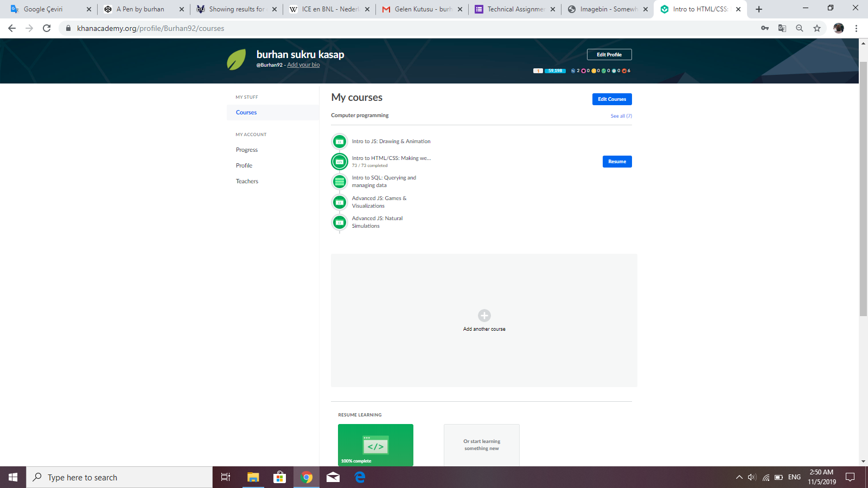This screenshot has height=488, width=868.
Task: Open saved passwords key icon
Action: click(765, 28)
